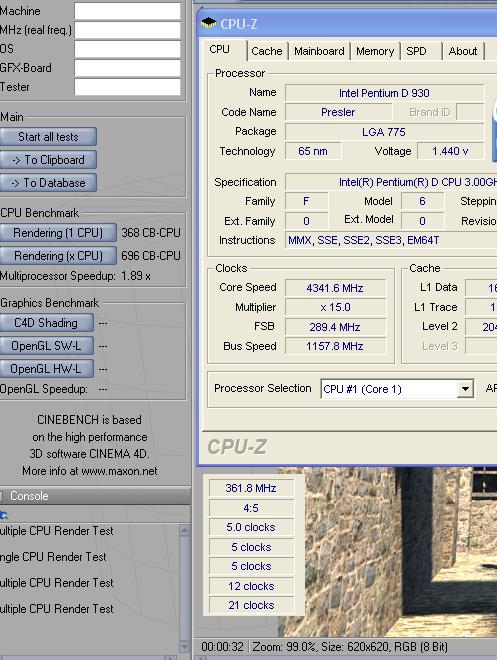Click the 12 clocks timing value
The image size is (497, 660).
[251, 586]
